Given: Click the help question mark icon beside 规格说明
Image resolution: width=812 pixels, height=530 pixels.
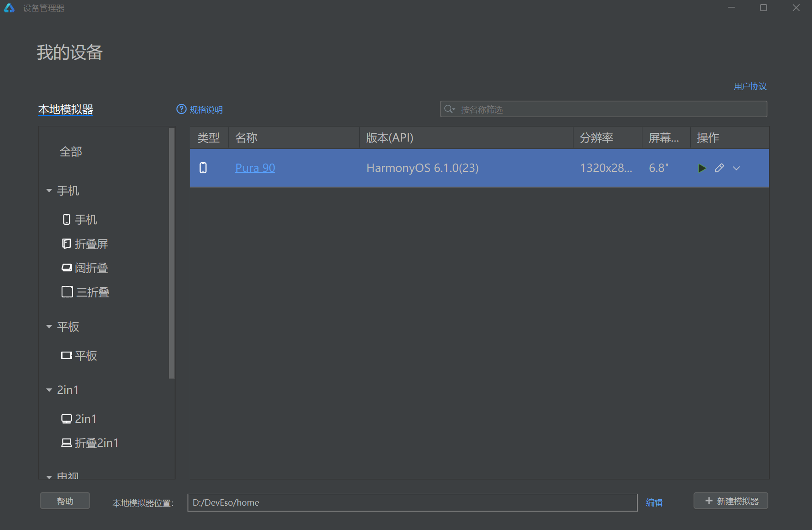Looking at the screenshot, I should click(182, 109).
